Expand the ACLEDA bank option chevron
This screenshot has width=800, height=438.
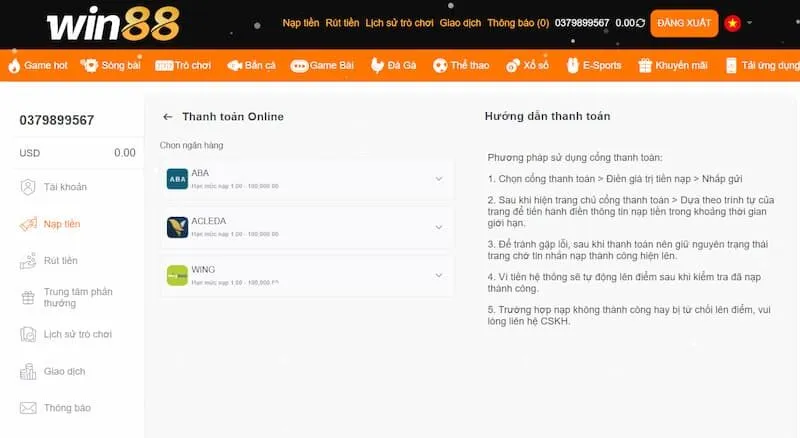tap(438, 227)
